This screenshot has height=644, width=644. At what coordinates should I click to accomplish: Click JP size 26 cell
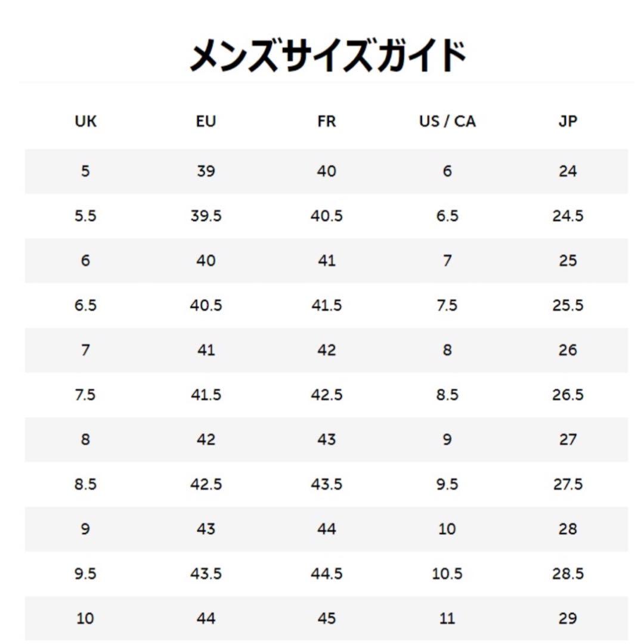[568, 350]
